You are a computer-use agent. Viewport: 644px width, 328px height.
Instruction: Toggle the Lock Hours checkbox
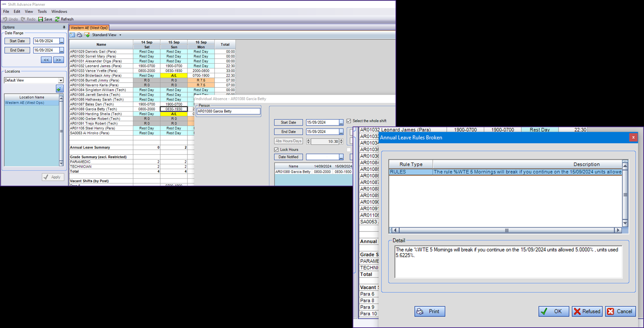[276, 150]
